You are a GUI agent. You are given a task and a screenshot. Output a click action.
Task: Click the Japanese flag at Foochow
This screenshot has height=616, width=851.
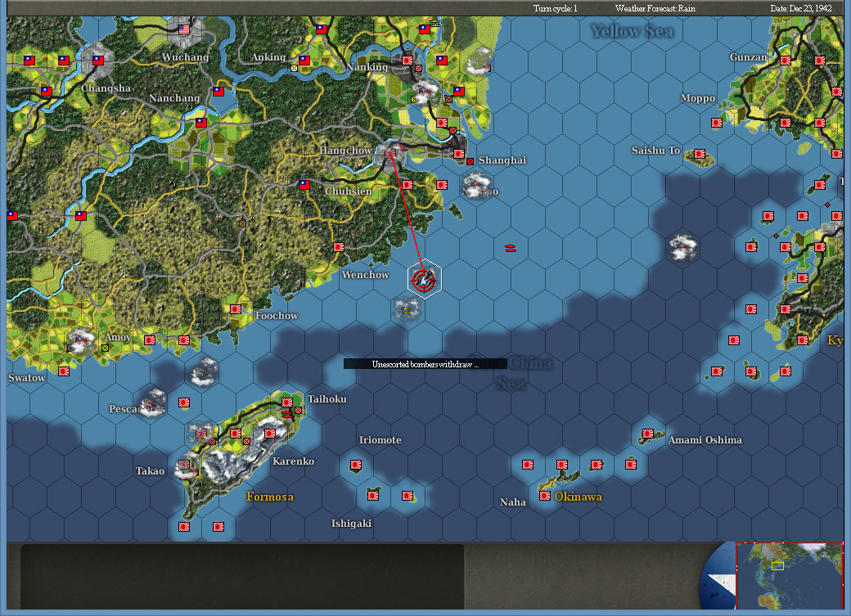click(236, 309)
